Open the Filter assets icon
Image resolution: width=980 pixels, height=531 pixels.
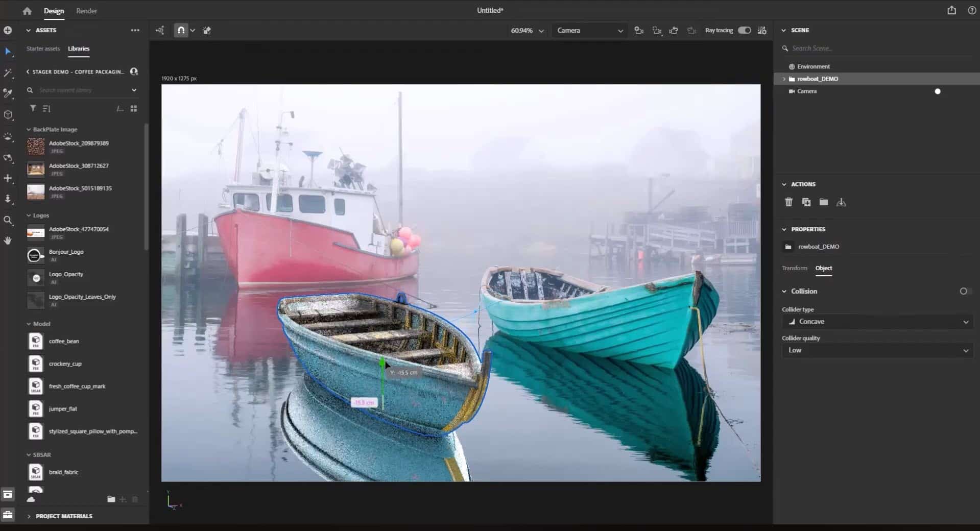point(33,108)
